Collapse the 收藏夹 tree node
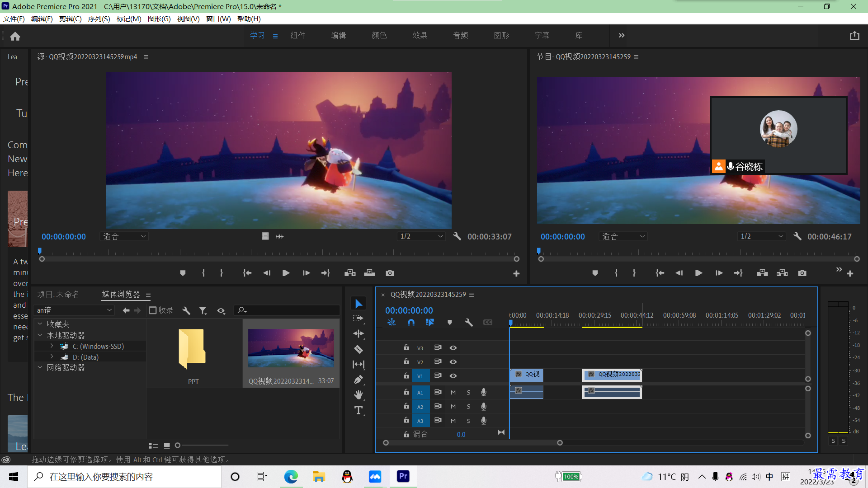This screenshot has height=488, width=868. point(40,324)
